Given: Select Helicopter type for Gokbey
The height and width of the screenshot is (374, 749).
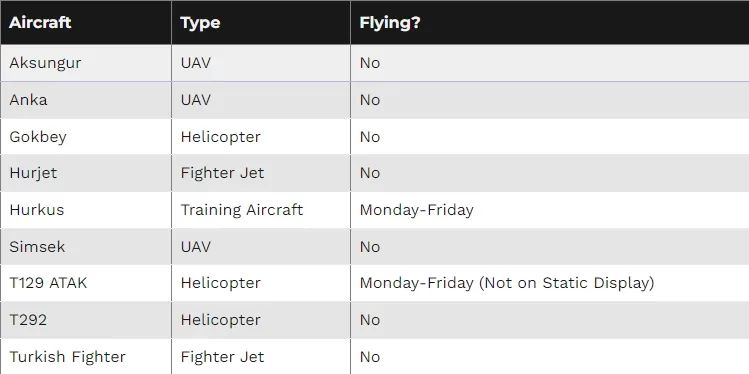Looking at the screenshot, I should pyautogui.click(x=221, y=137).
